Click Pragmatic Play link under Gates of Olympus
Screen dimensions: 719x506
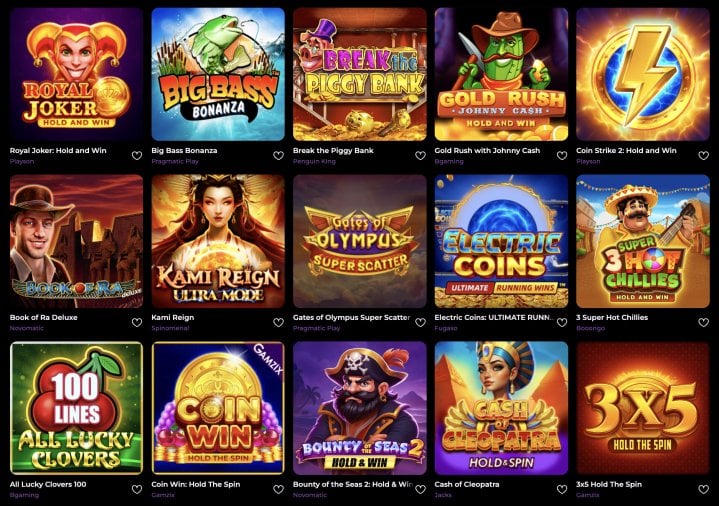(316, 328)
